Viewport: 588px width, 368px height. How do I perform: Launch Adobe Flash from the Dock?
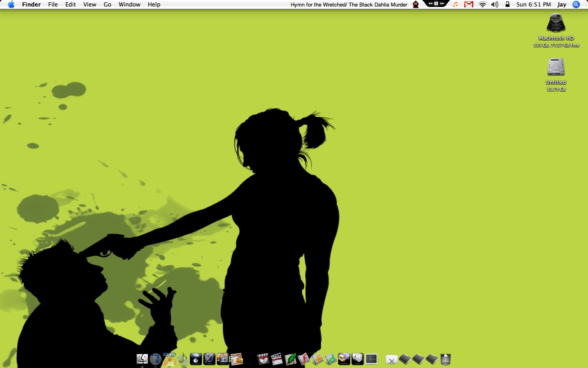point(304,359)
